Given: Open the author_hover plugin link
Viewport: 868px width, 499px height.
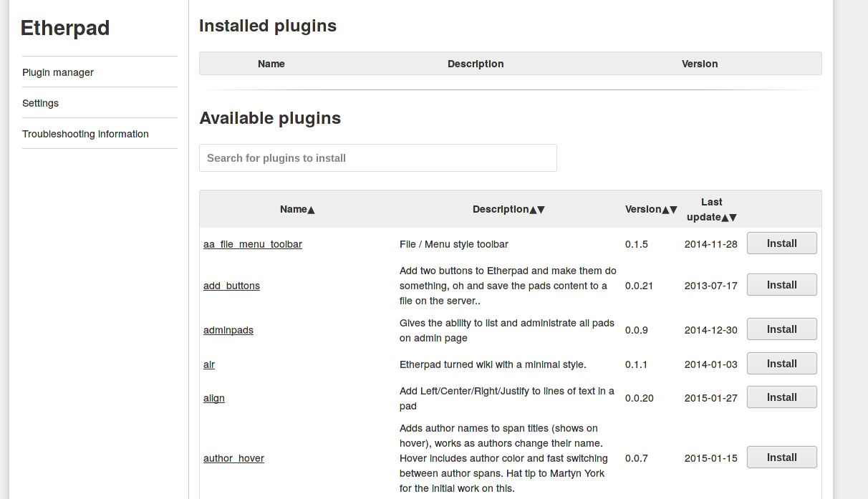Looking at the screenshot, I should [x=233, y=458].
